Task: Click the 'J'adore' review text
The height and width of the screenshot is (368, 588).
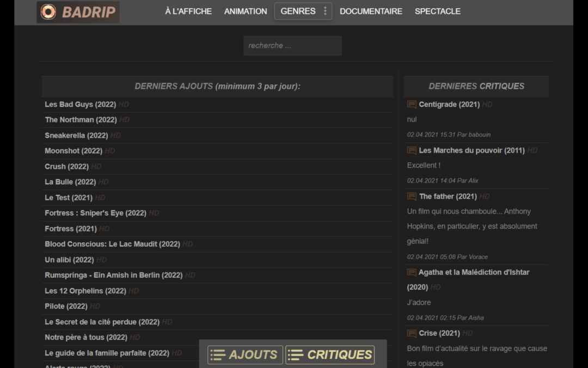Action: [x=419, y=303]
